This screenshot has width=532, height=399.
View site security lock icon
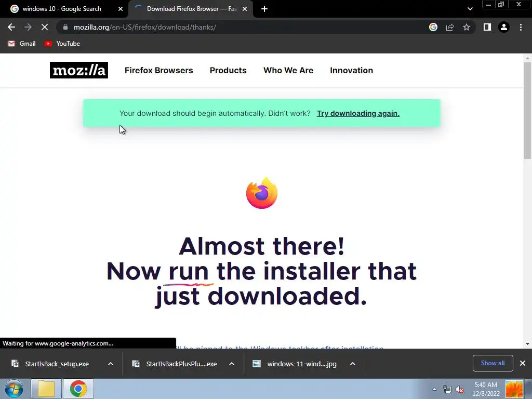65,27
